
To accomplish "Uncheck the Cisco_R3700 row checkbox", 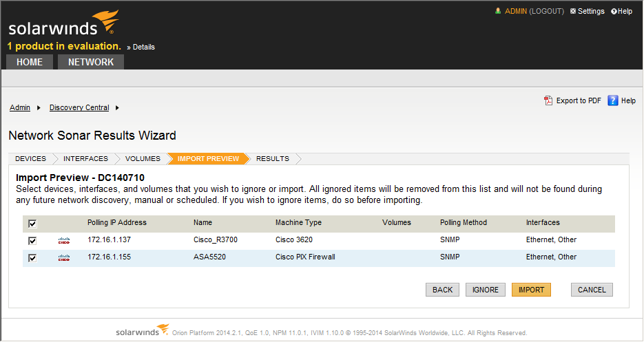I will [x=32, y=241].
